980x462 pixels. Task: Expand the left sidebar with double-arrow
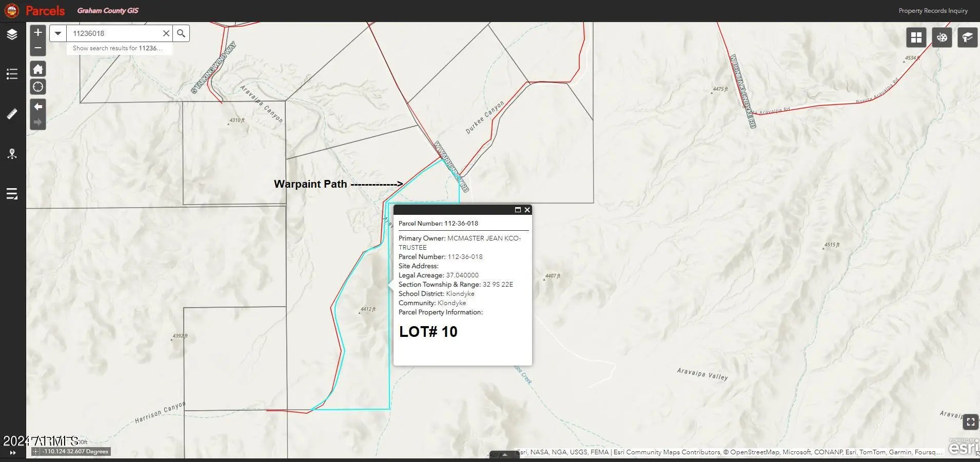tap(13, 453)
